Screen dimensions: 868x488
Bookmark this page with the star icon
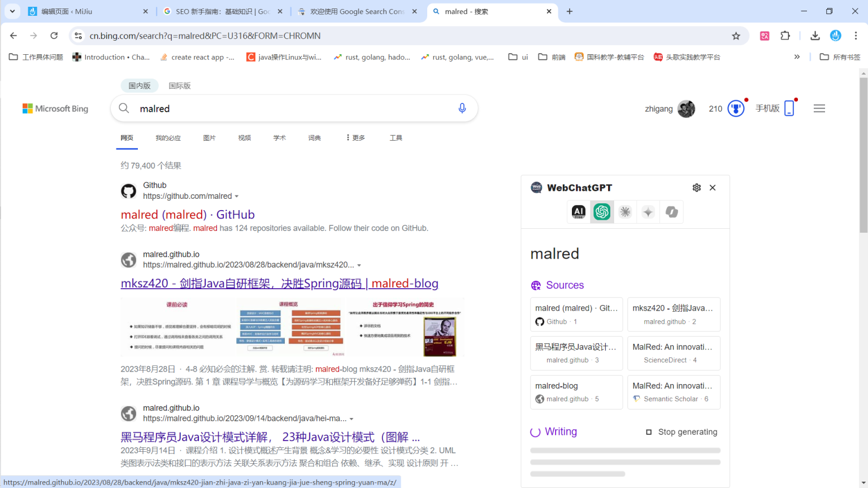tap(736, 36)
